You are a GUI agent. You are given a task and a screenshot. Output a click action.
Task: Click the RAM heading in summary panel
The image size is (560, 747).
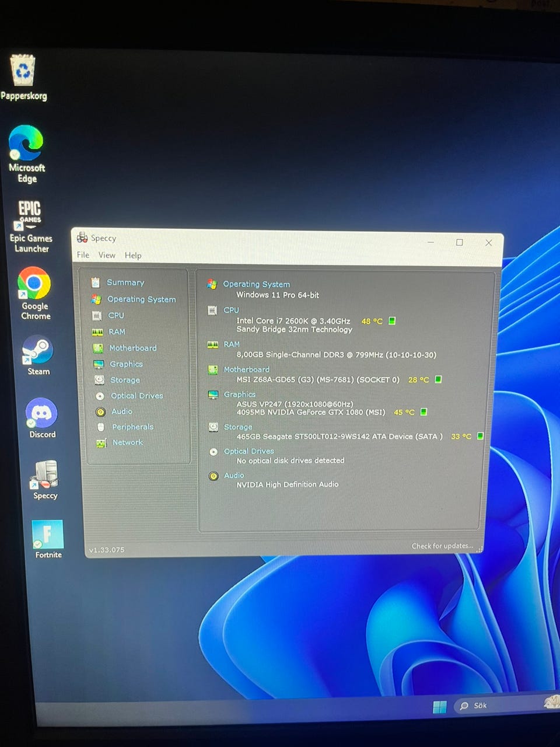(x=232, y=344)
